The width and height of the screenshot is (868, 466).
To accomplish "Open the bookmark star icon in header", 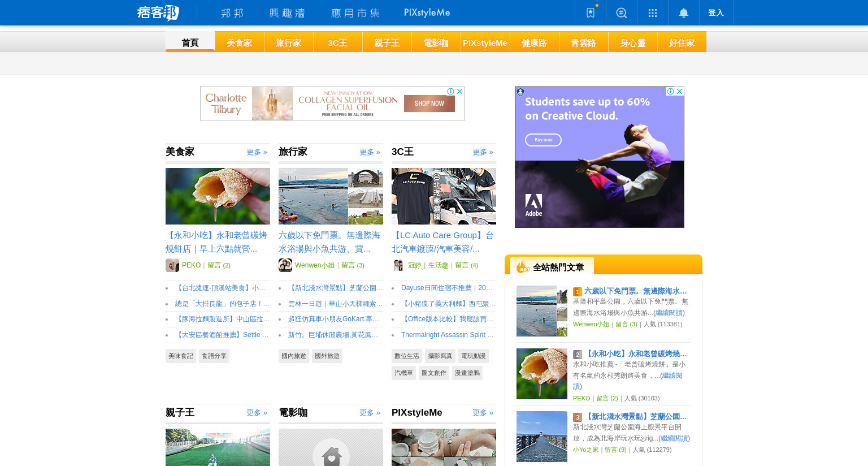I will tap(591, 12).
